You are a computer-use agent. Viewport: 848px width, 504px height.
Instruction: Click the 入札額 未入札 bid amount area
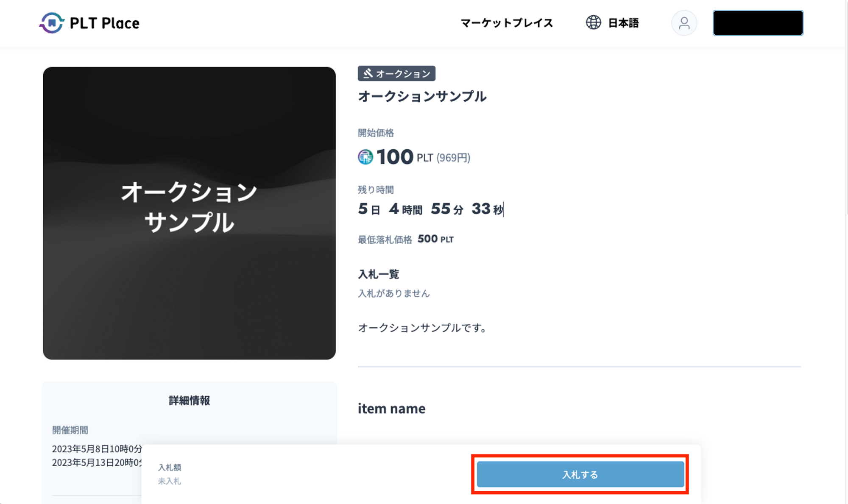point(170,474)
